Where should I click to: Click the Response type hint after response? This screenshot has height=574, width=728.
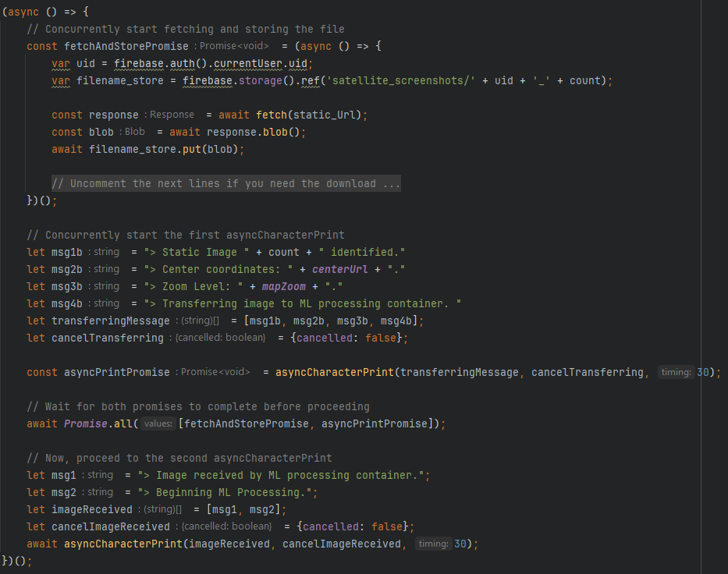tap(172, 115)
